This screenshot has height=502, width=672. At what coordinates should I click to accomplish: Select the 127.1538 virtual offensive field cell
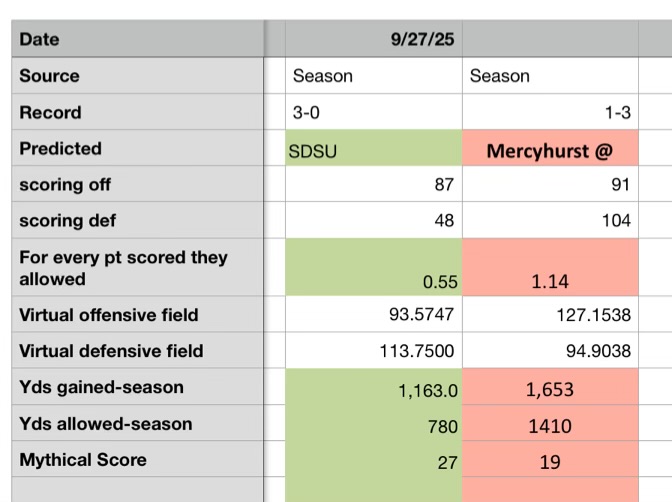tap(551, 315)
